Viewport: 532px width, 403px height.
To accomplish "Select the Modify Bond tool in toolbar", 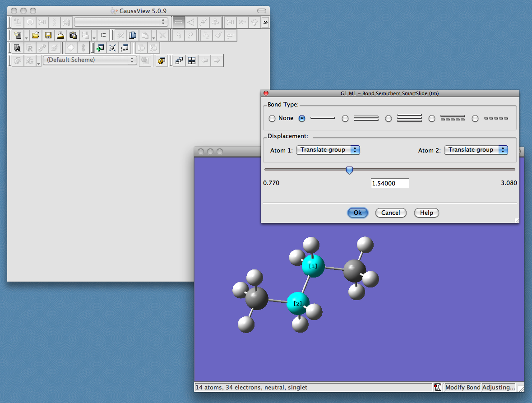I will (x=179, y=22).
